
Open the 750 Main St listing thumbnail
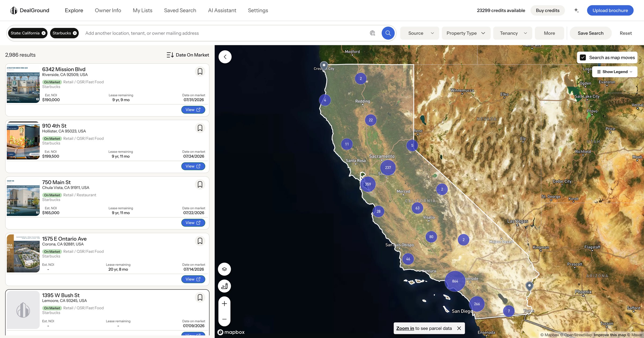coord(23,197)
